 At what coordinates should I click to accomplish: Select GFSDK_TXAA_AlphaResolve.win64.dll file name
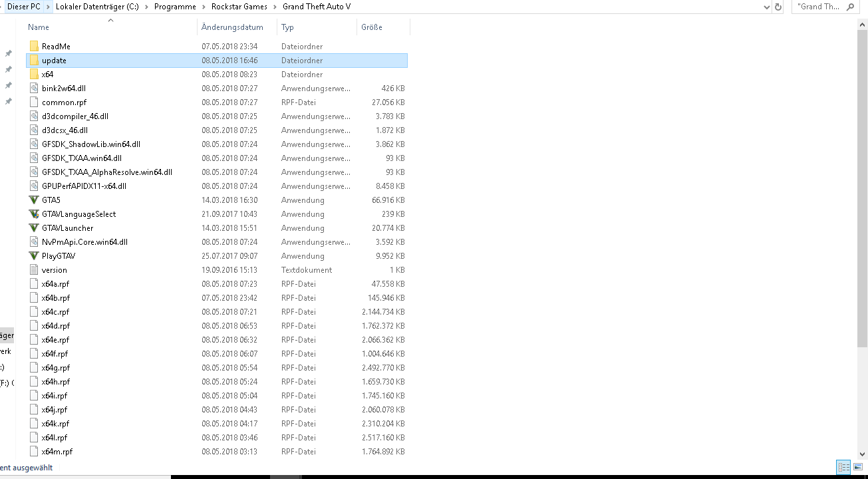(x=106, y=172)
